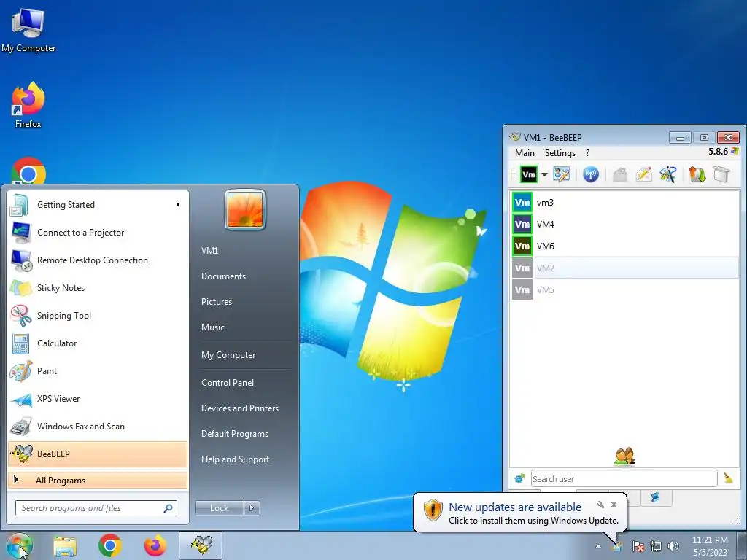Screen dimensions: 747x560
Task: Click the VM6 user avatar icon
Action: click(522, 246)
